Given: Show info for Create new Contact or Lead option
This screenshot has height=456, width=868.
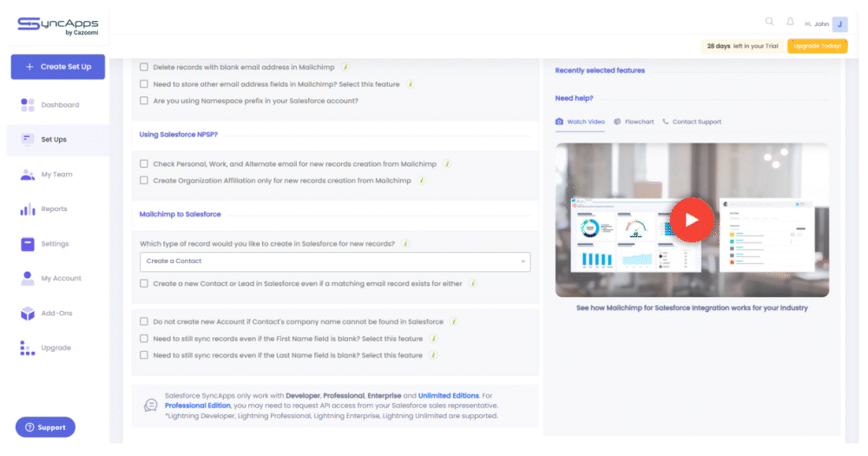Looking at the screenshot, I should tap(473, 284).
